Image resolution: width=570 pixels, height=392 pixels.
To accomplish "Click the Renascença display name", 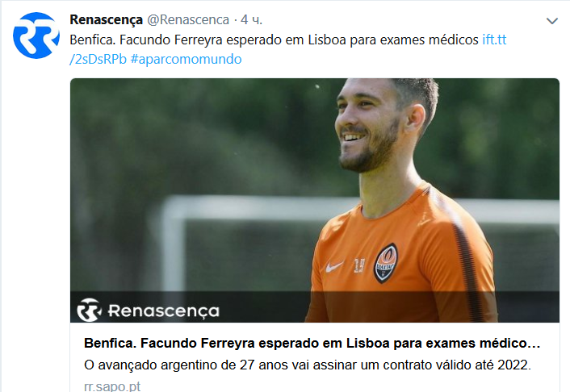I will [x=106, y=20].
